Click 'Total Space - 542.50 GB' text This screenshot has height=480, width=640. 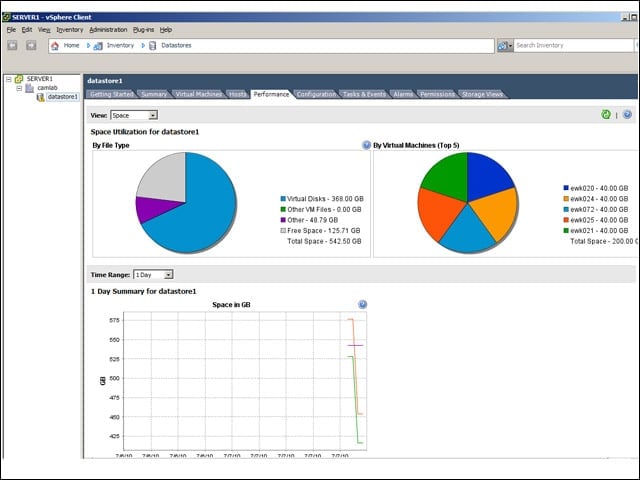point(324,241)
